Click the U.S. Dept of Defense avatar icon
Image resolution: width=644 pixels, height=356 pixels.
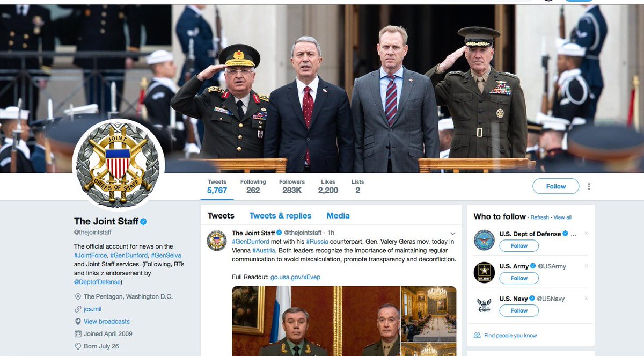[x=484, y=240]
